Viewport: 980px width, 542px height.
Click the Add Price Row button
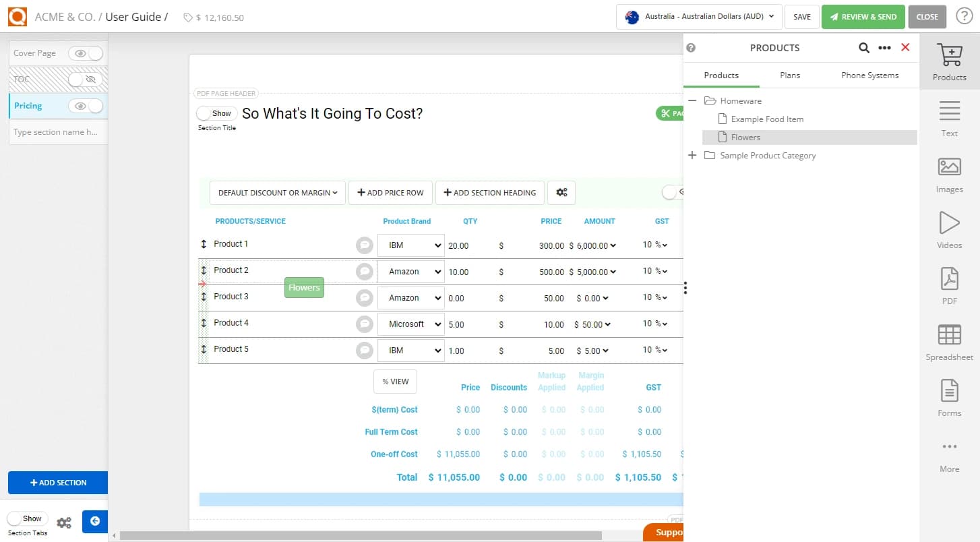(390, 193)
